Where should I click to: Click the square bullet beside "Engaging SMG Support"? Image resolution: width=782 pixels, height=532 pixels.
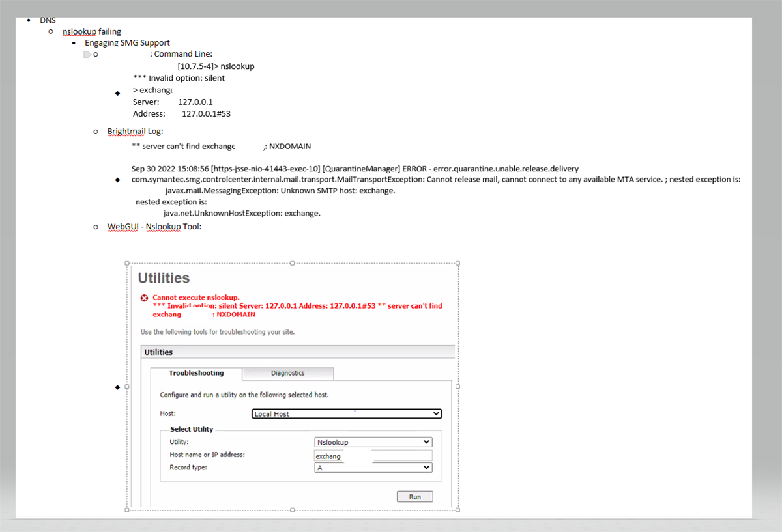pos(74,42)
